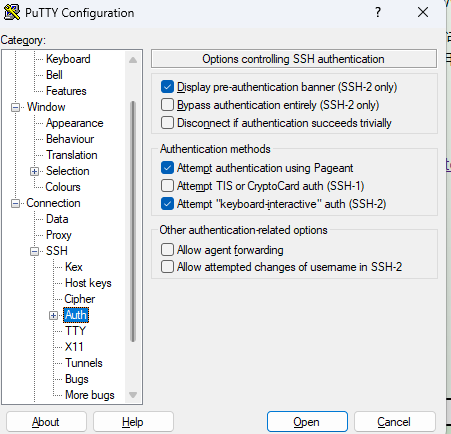
Task: Click the Open button
Action: (307, 422)
